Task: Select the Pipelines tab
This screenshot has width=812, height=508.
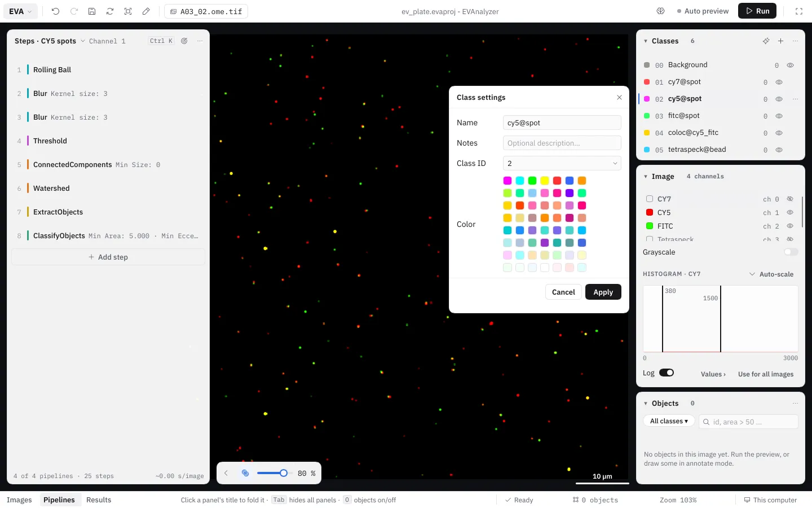Action: [59, 500]
